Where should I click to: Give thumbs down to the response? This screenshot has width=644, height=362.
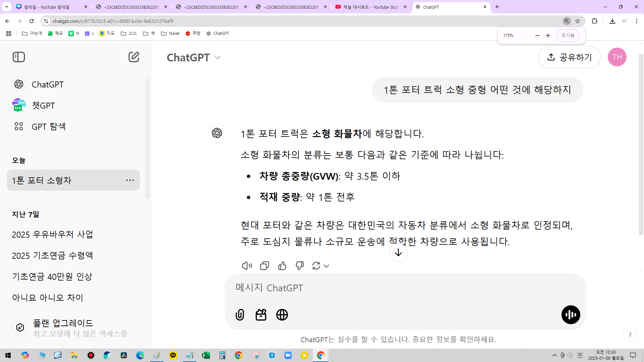tap(300, 266)
